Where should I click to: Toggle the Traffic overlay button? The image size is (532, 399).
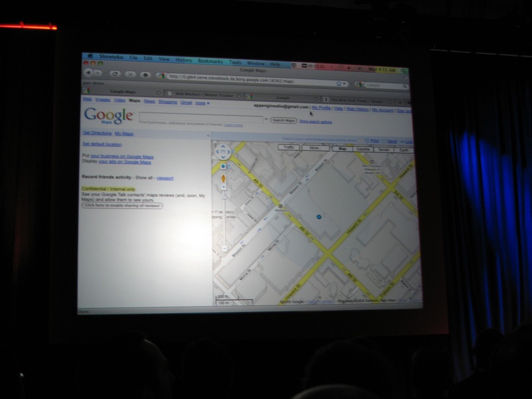tap(289, 147)
